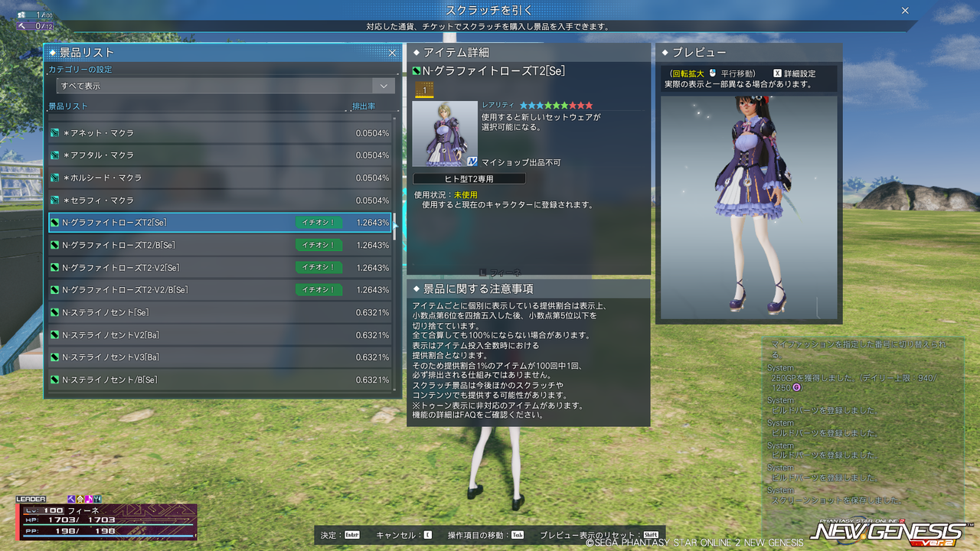
Task: Open 詳細設定 in the preview panel
Action: click(x=800, y=73)
